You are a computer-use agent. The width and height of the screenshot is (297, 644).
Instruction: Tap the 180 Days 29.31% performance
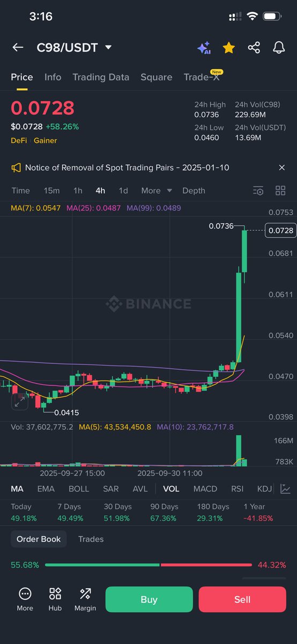coord(213,513)
